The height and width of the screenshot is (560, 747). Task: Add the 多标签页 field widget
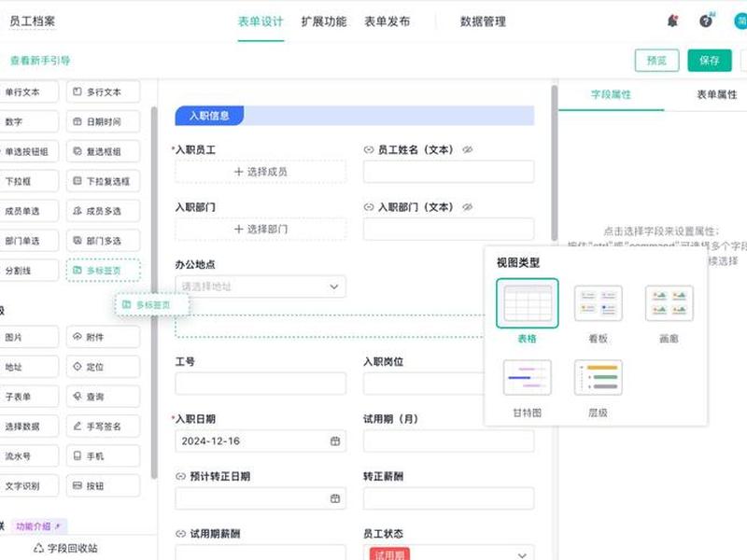pos(104,271)
